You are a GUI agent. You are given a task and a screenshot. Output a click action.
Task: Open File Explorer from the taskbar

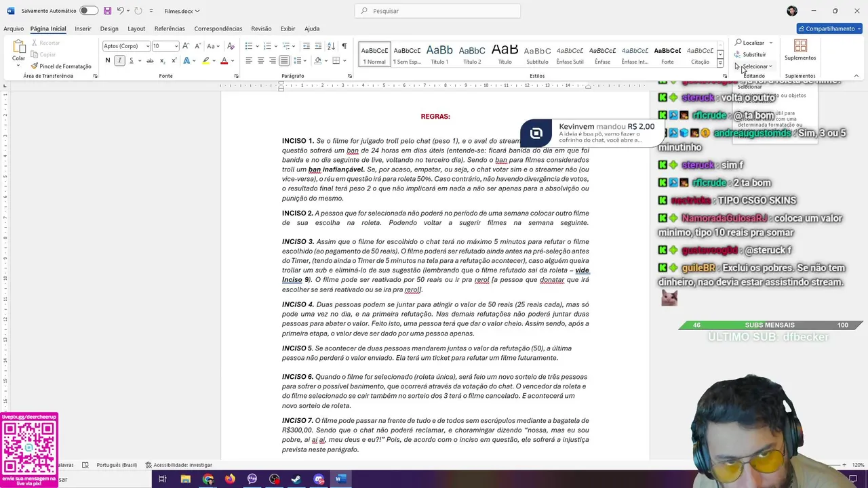(x=185, y=479)
